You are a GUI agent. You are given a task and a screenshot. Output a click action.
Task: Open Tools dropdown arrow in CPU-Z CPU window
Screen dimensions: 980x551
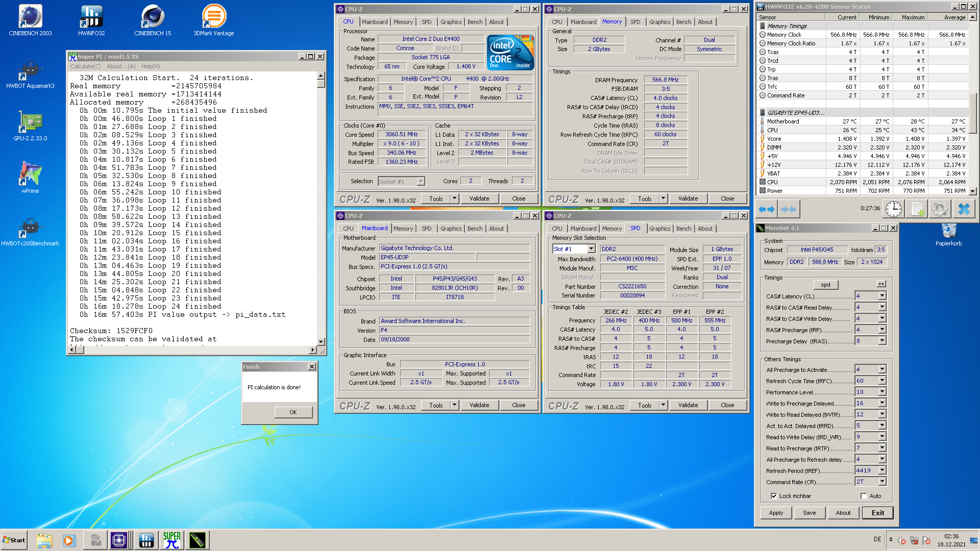click(454, 198)
